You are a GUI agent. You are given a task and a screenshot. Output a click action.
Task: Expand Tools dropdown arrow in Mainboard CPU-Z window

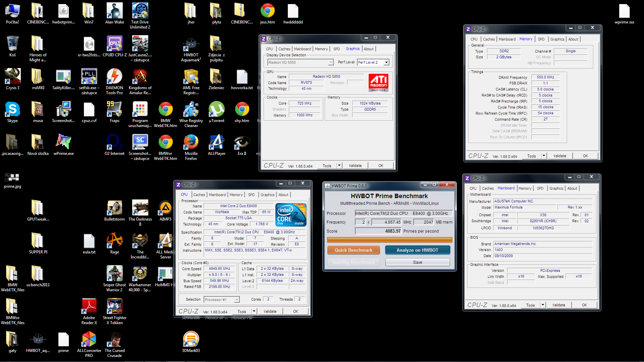coord(543,305)
